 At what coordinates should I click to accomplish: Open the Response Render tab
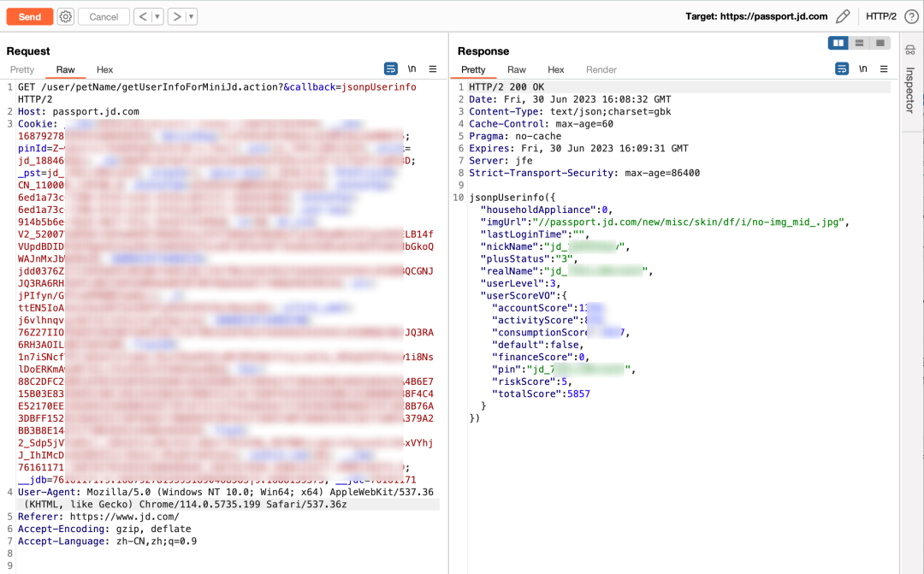coord(601,69)
